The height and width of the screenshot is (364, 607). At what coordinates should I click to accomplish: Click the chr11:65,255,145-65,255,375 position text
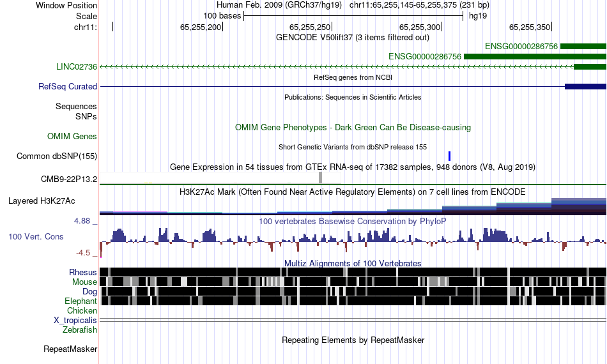[419, 5]
